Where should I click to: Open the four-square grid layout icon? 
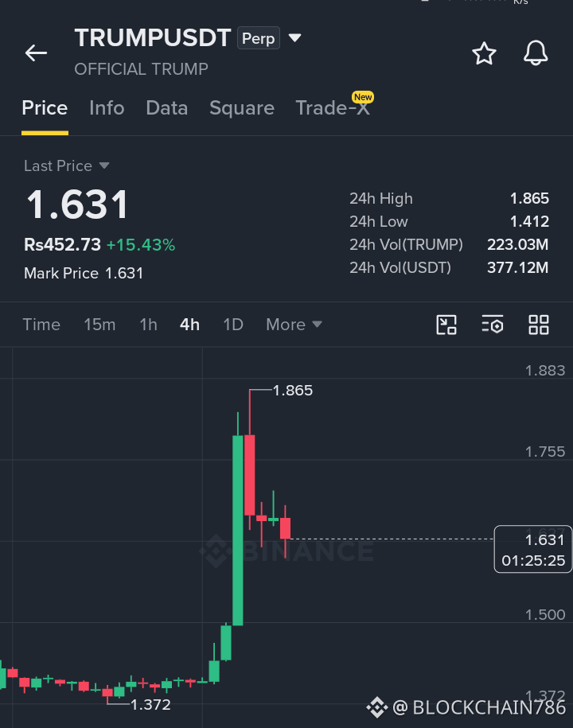coord(539,325)
